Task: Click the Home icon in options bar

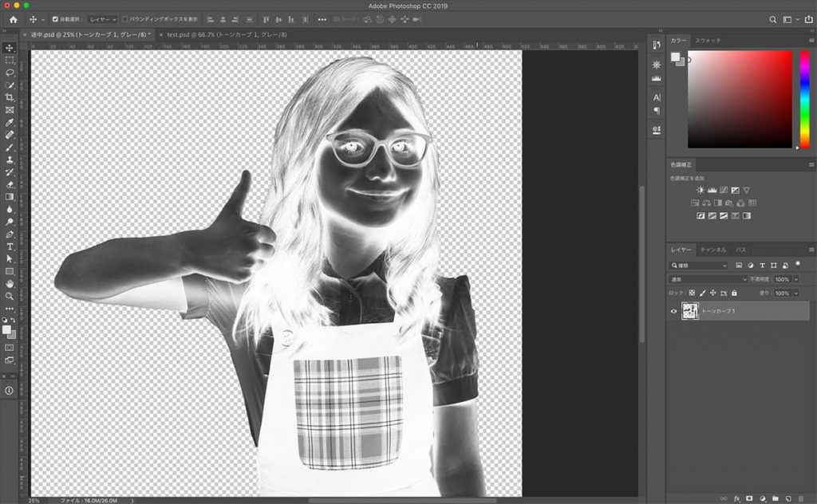Action: click(x=13, y=19)
